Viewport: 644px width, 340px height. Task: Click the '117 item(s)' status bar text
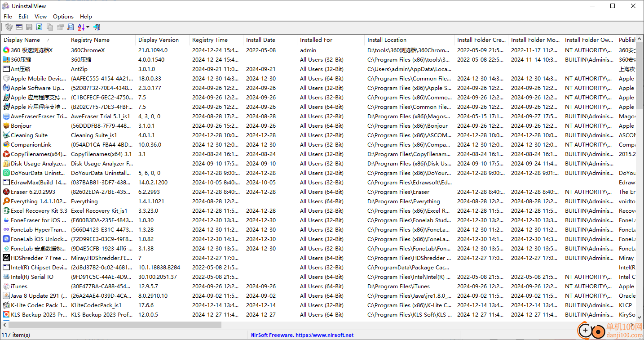click(x=17, y=335)
